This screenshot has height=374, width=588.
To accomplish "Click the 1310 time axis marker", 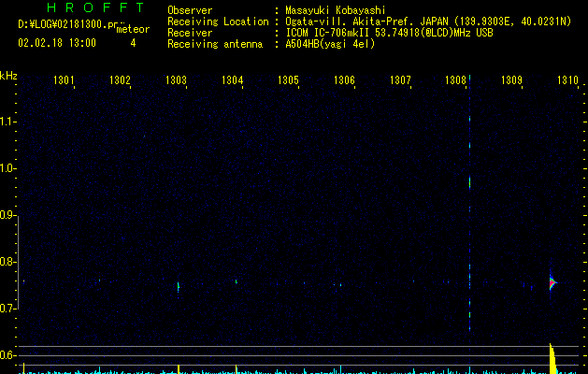I will coord(567,80).
